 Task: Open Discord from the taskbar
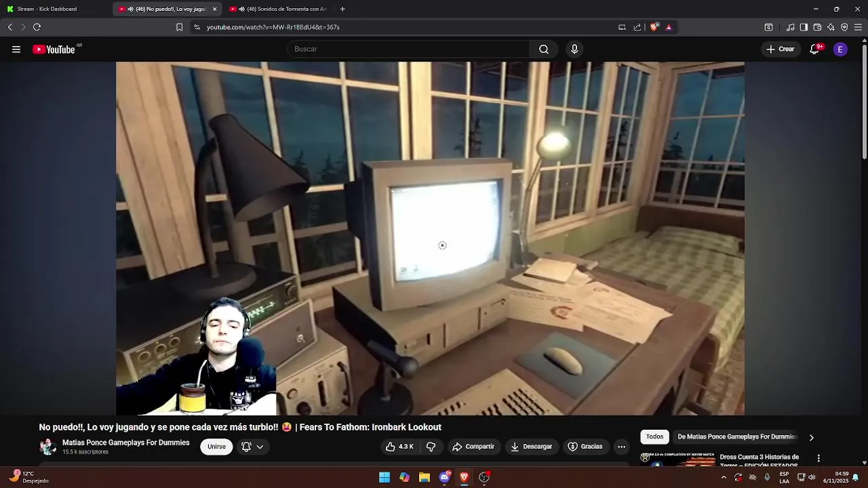(x=444, y=477)
